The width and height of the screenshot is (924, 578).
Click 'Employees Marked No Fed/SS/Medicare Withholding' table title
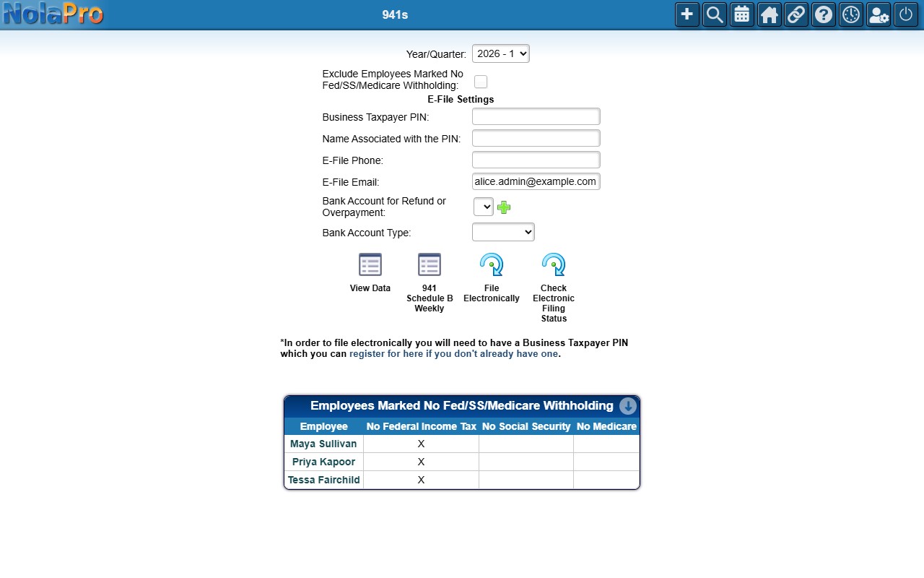[462, 406]
